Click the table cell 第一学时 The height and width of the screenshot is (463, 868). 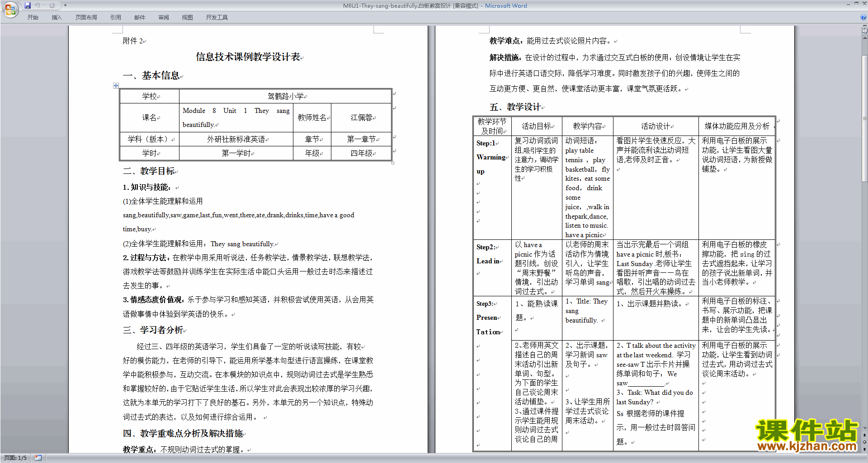coord(236,153)
